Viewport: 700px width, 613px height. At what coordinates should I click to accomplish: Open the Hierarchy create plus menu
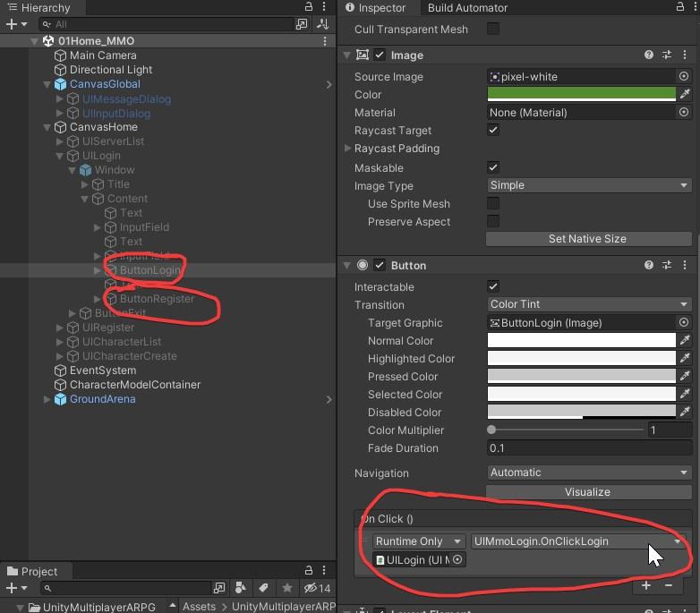(x=16, y=24)
